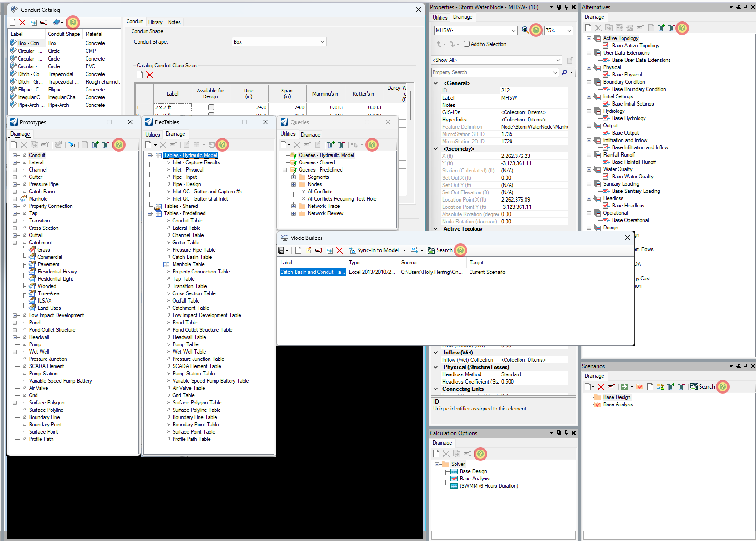Expand the Catchment node in Prototypes tree
This screenshot has height=541, width=756.
[x=14, y=242]
